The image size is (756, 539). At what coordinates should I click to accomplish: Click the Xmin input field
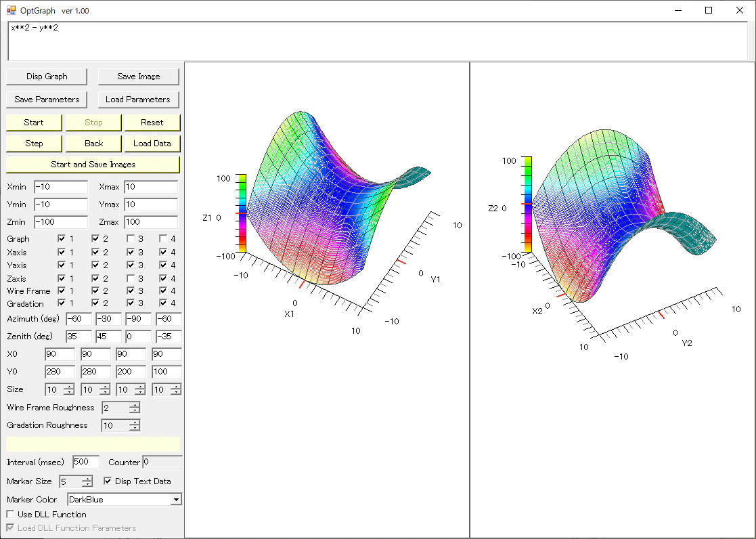click(61, 187)
